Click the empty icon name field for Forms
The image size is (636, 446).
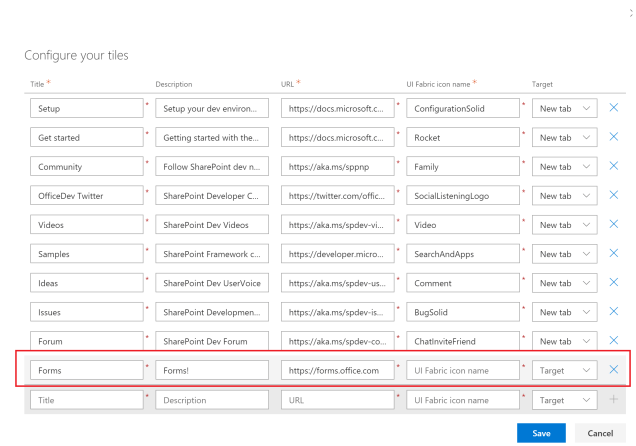tap(464, 370)
